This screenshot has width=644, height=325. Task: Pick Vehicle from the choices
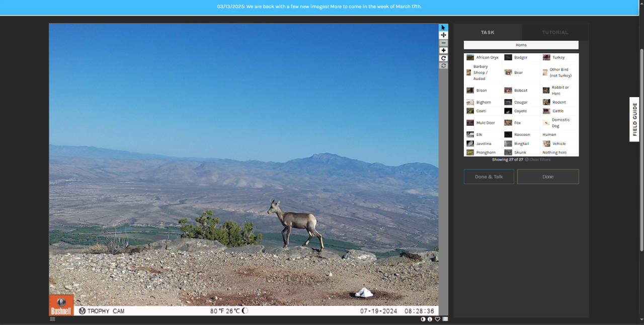559,143
